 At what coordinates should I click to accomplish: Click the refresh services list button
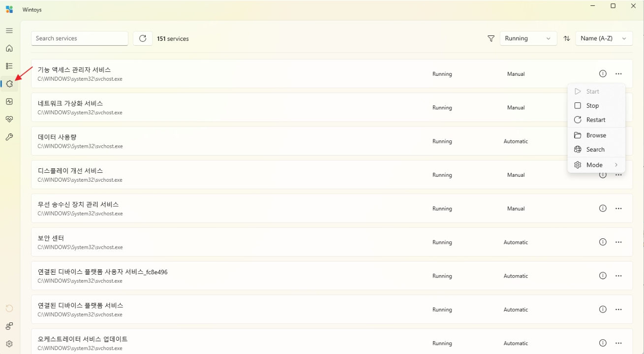[x=143, y=38]
